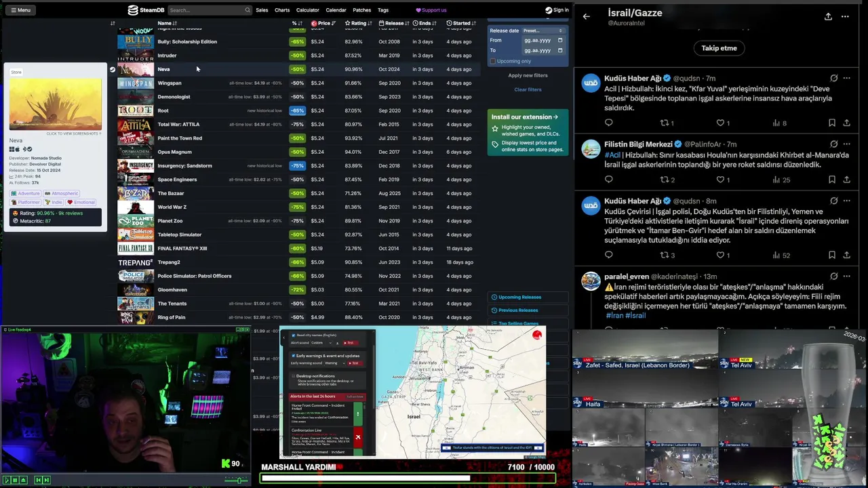Open the hamburger Menu button in SteamDB
868x488 pixels.
(19, 10)
